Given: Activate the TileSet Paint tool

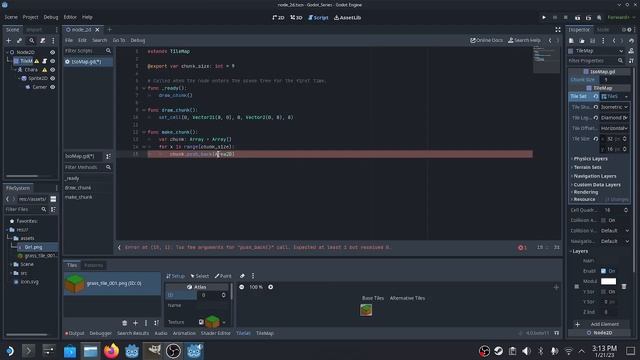Looking at the screenshot, I should pos(223,276).
